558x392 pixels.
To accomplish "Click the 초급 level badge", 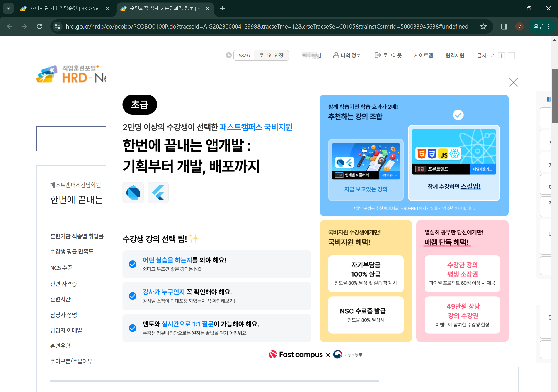I will (x=140, y=105).
